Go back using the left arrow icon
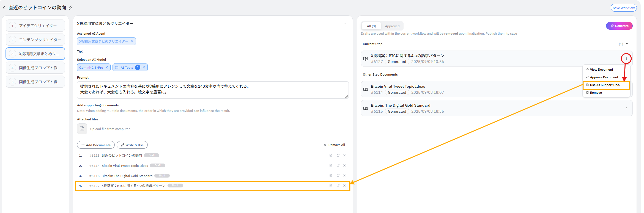 click(4, 8)
